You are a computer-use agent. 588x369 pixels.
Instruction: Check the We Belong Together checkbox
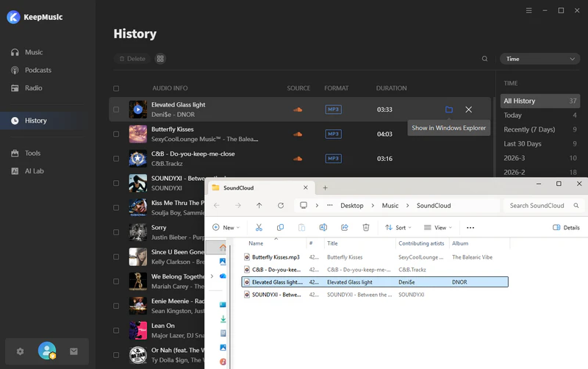116,282
